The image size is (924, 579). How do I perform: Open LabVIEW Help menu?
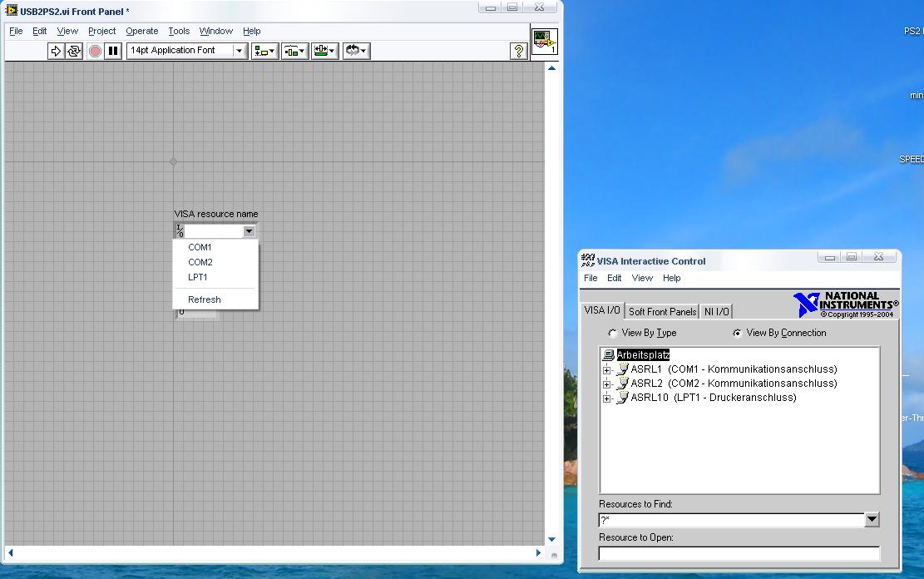[252, 32]
